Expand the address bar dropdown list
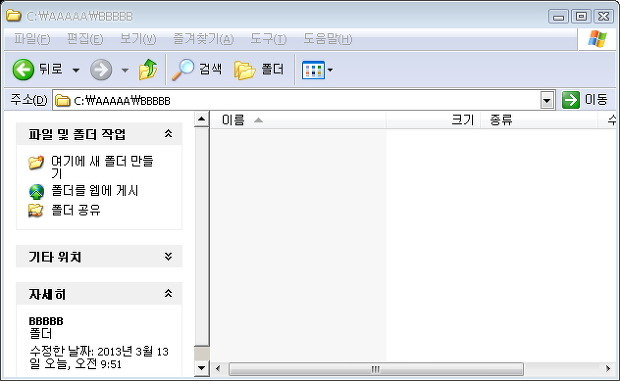 click(x=546, y=100)
